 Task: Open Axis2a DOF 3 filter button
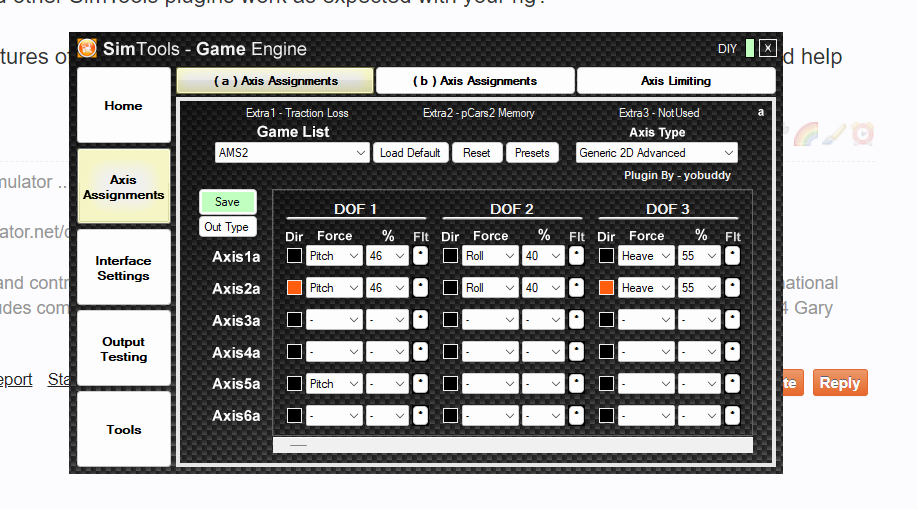click(732, 288)
